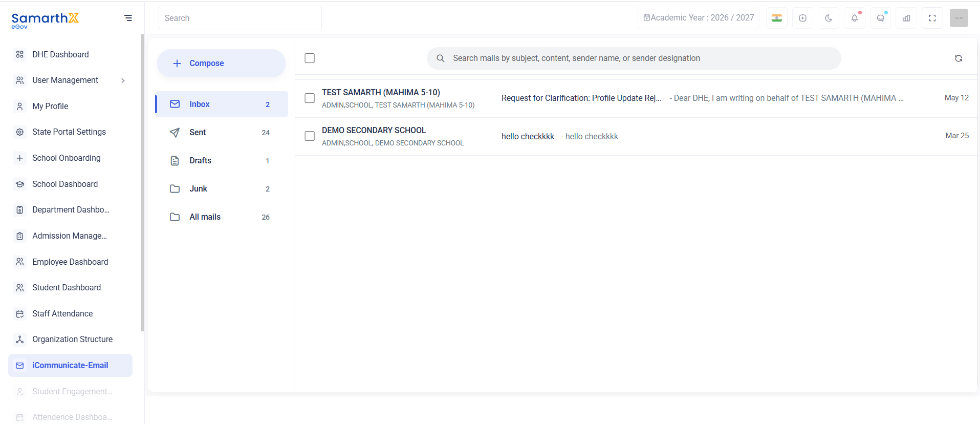Open the 'hello checkkkk' mail subject
Image resolution: width=980 pixels, height=424 pixels.
(528, 136)
